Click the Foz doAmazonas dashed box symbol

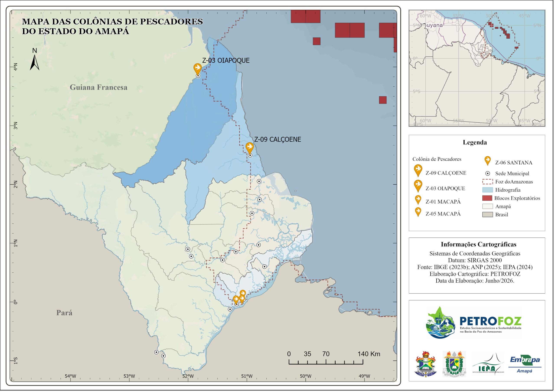coord(488,182)
